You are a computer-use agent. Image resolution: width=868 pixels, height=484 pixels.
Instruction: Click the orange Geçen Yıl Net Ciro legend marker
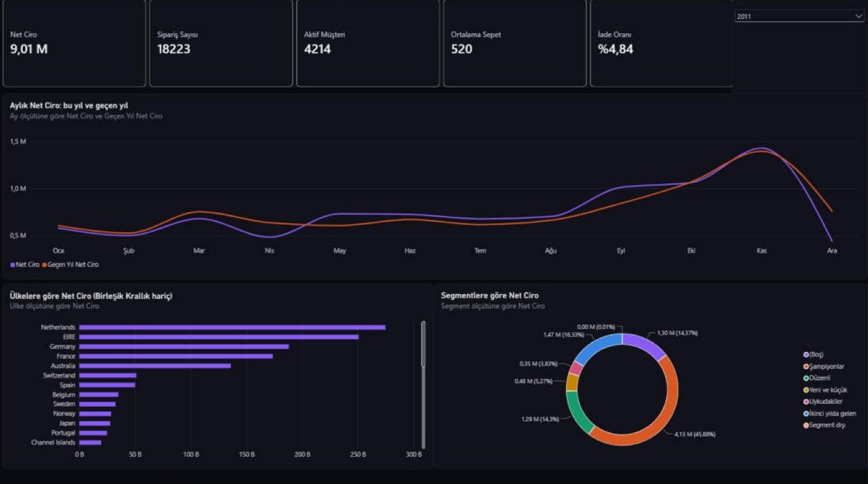coord(45,265)
